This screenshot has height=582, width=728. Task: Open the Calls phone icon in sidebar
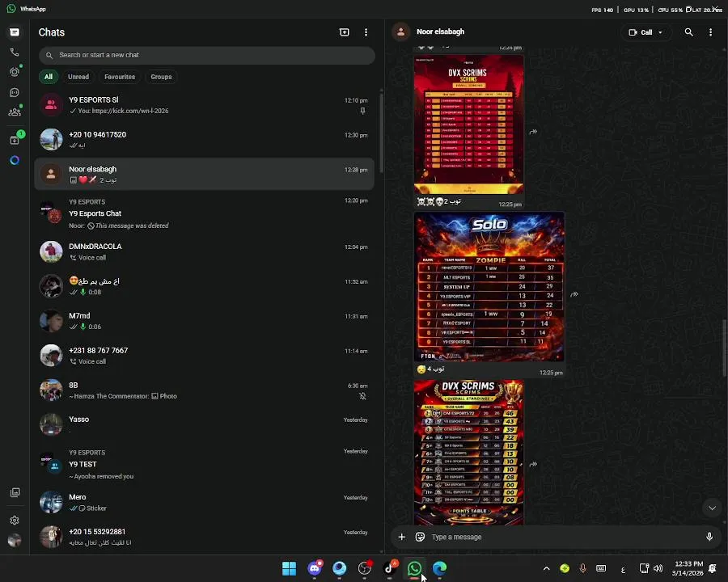click(15, 52)
